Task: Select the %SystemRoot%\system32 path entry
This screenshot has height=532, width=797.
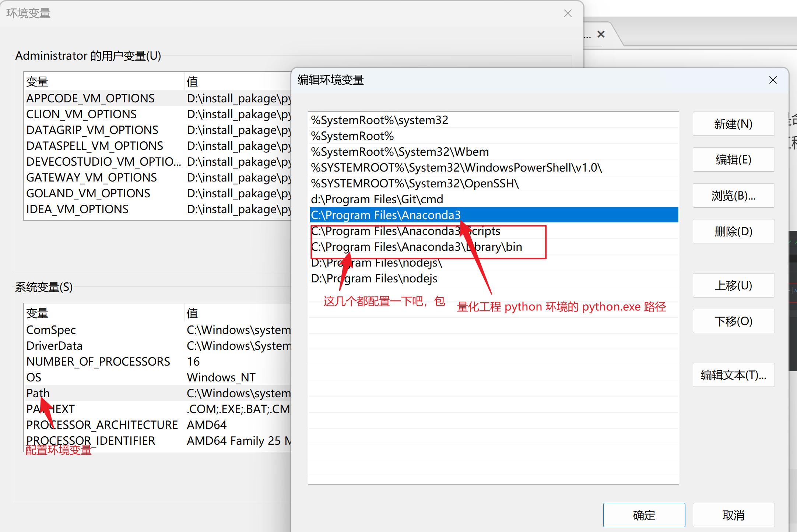Action: 379,120
